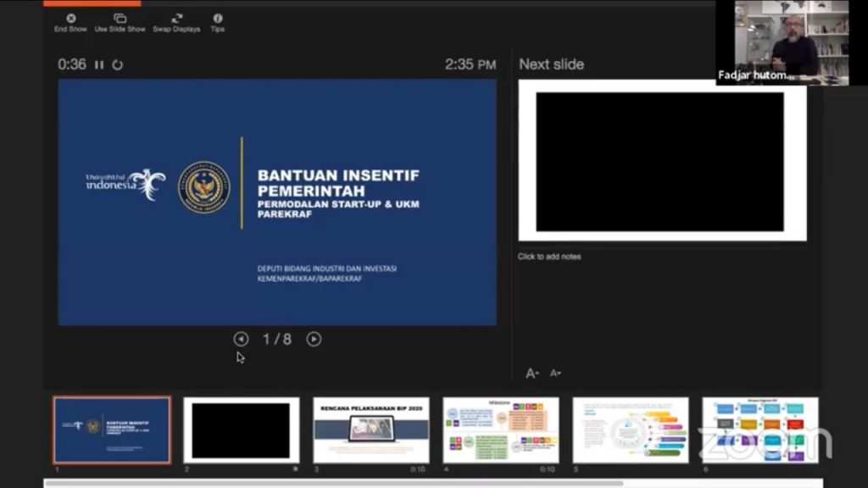This screenshot has height=488, width=868.
Task: Select black slide 2 thumbnail
Action: point(241,430)
